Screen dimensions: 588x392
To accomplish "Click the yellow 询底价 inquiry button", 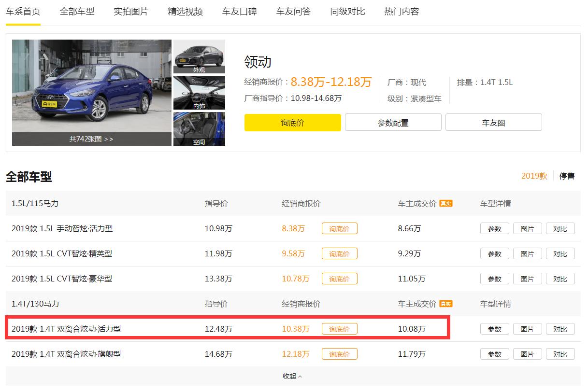I will click(x=292, y=122).
